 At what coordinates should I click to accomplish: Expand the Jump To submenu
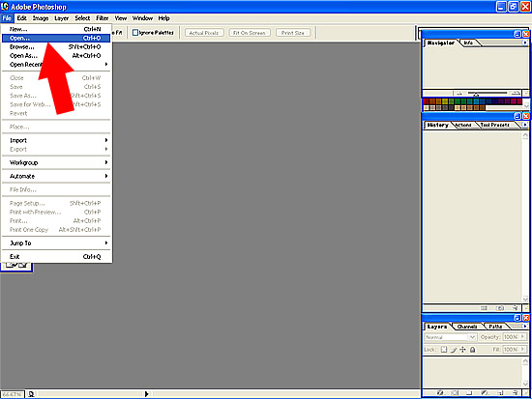tap(56, 243)
